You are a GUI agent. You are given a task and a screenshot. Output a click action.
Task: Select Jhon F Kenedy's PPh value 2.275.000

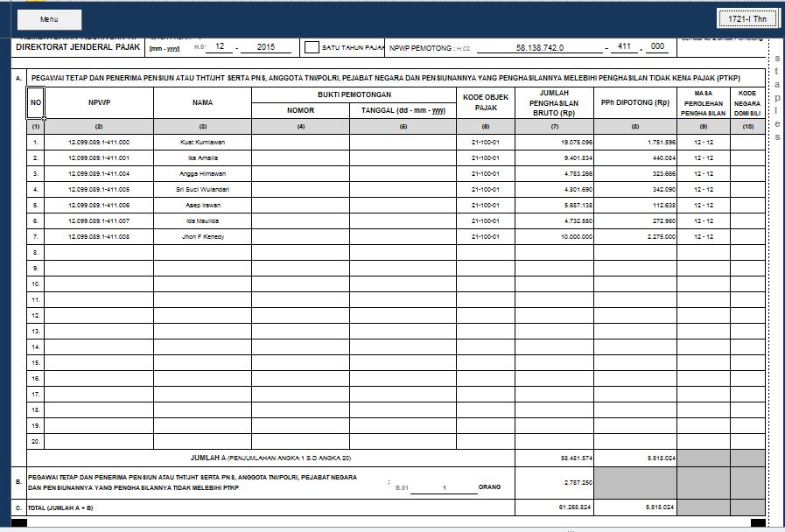pyautogui.click(x=652, y=236)
